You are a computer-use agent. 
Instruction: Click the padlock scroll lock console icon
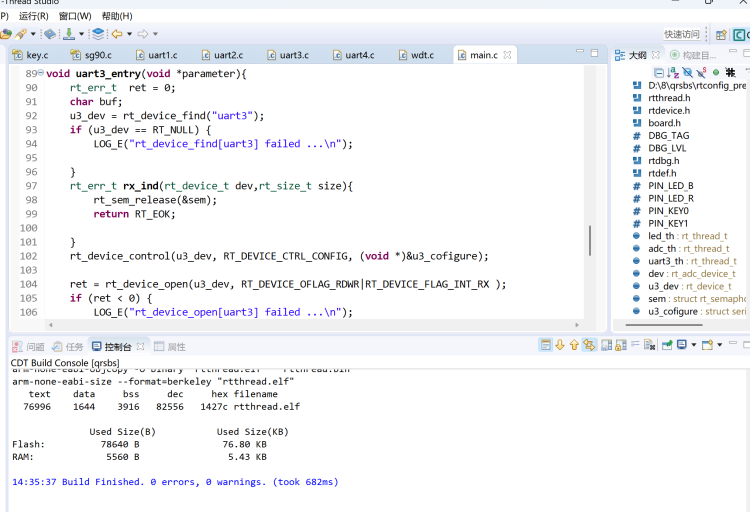tap(621, 345)
